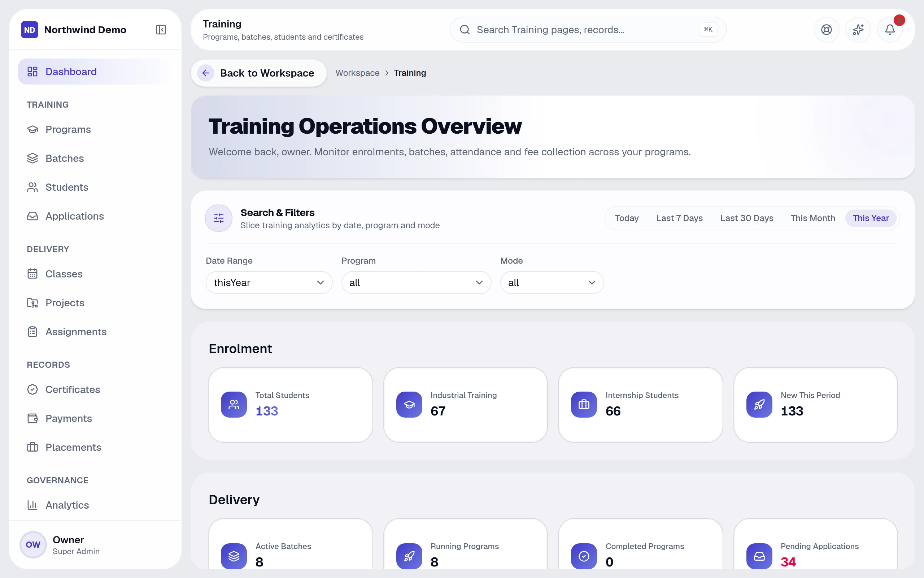The height and width of the screenshot is (578, 924).
Task: Open the Date Range dropdown
Action: click(x=269, y=282)
